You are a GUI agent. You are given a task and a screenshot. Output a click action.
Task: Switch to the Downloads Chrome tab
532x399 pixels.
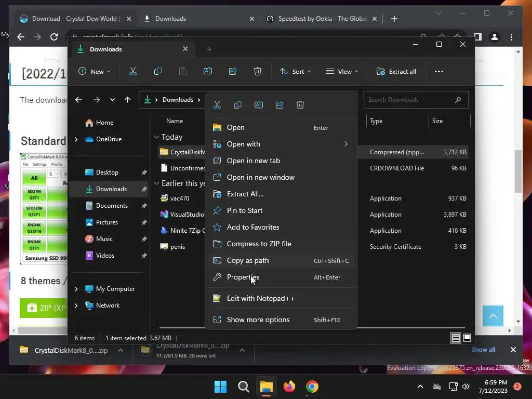coord(198,19)
